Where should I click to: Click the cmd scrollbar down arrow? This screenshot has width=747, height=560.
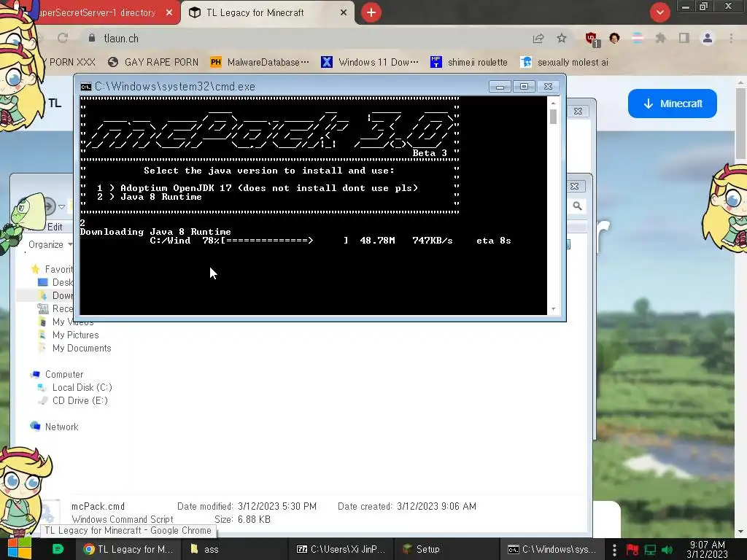[553, 309]
